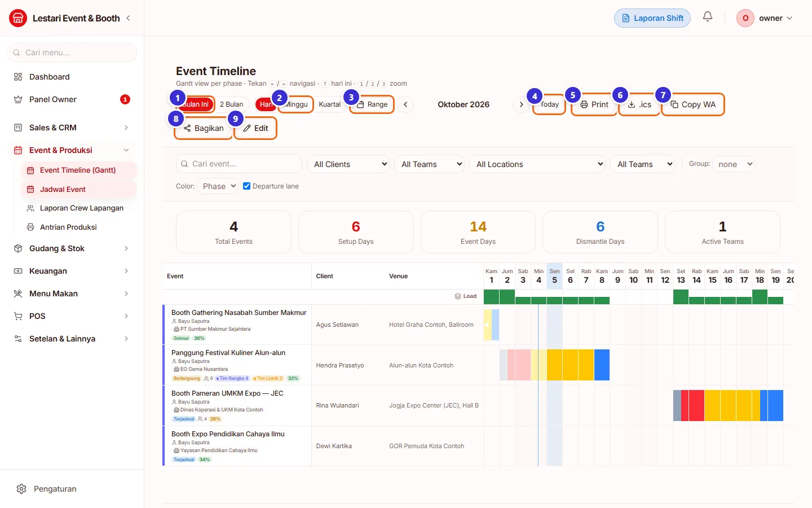This screenshot has height=508, width=812.
Task: Click the Menu Makan utensils icon
Action: point(18,294)
